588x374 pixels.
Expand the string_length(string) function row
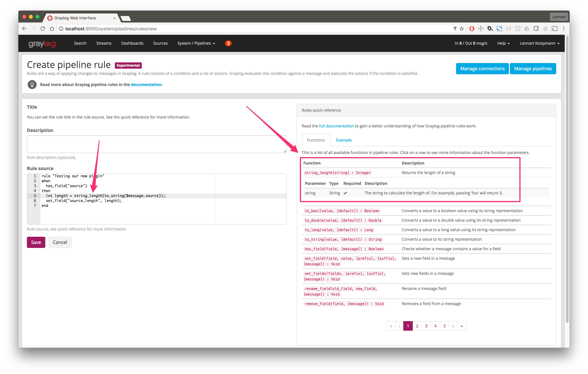(x=426, y=173)
